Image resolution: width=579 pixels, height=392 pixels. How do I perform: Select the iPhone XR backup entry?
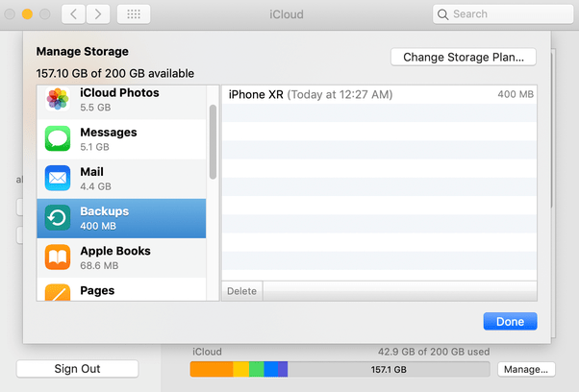click(x=379, y=95)
